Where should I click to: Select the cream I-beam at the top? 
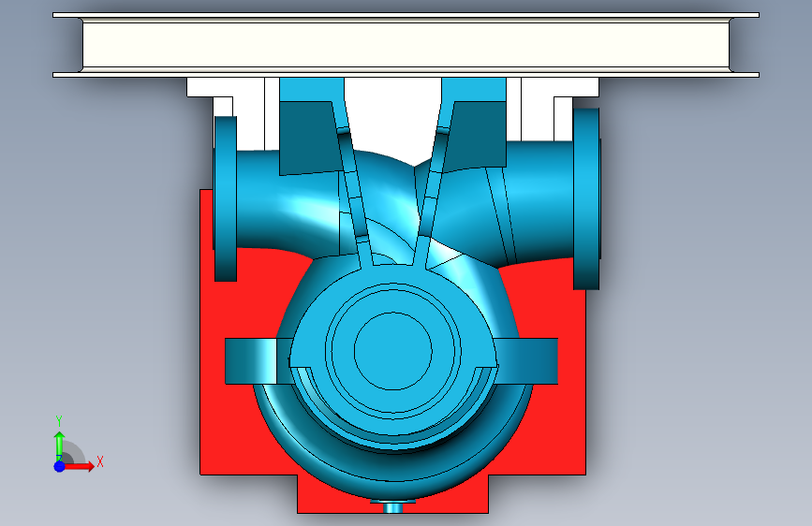tap(406, 45)
